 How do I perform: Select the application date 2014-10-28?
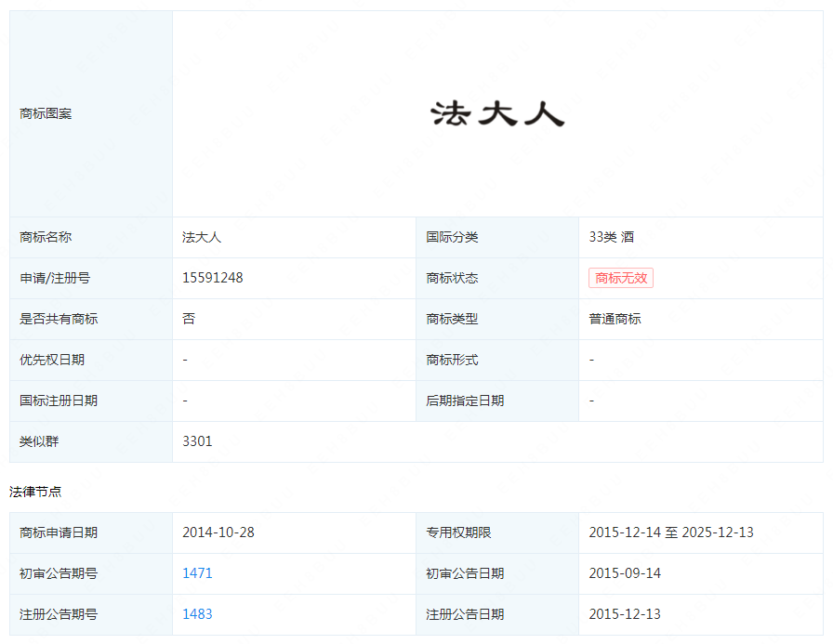218,532
